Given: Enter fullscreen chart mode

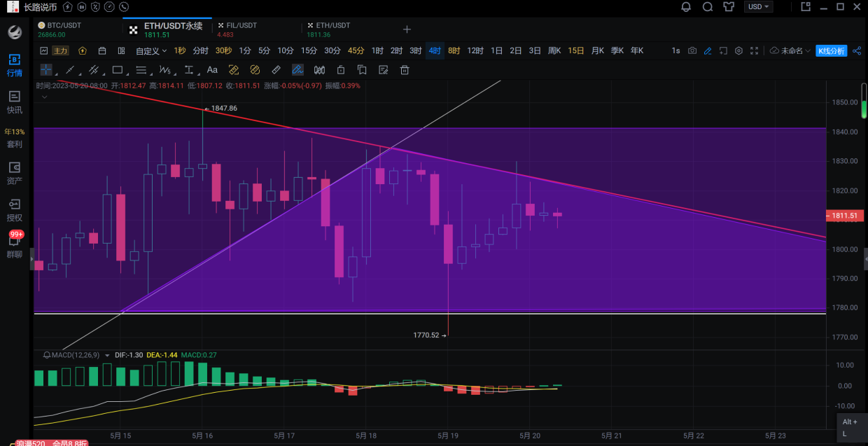Looking at the screenshot, I should click(754, 51).
